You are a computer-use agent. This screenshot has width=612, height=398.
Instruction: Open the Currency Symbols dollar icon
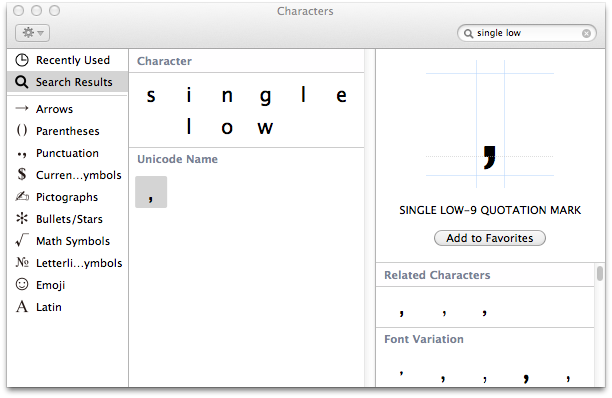point(22,174)
